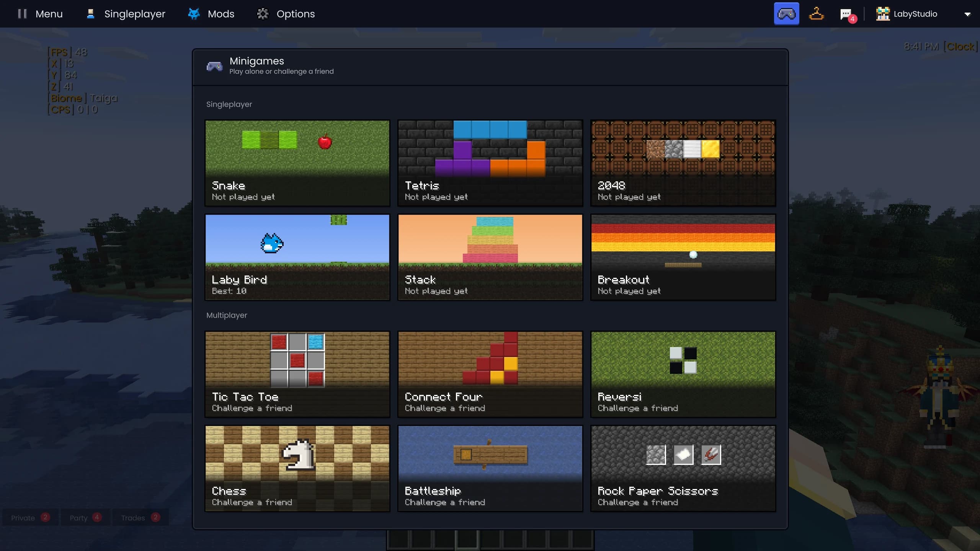Viewport: 980px width, 551px height.
Task: Open the Mods tab
Action: (x=211, y=14)
